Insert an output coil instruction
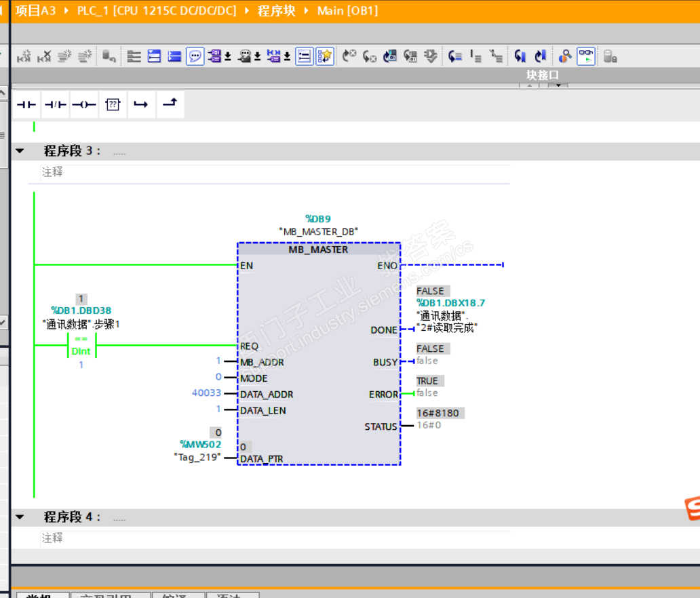The width and height of the screenshot is (700, 598). [84, 104]
